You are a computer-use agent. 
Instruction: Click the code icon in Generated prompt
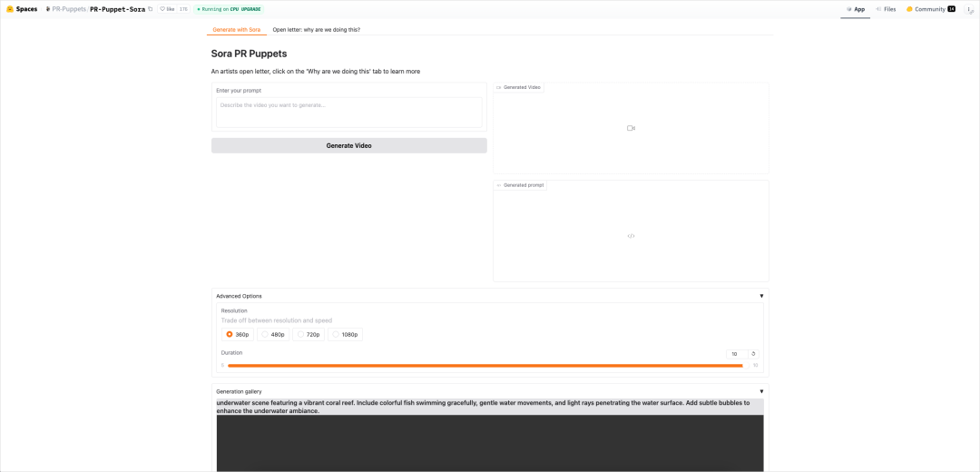(x=631, y=236)
